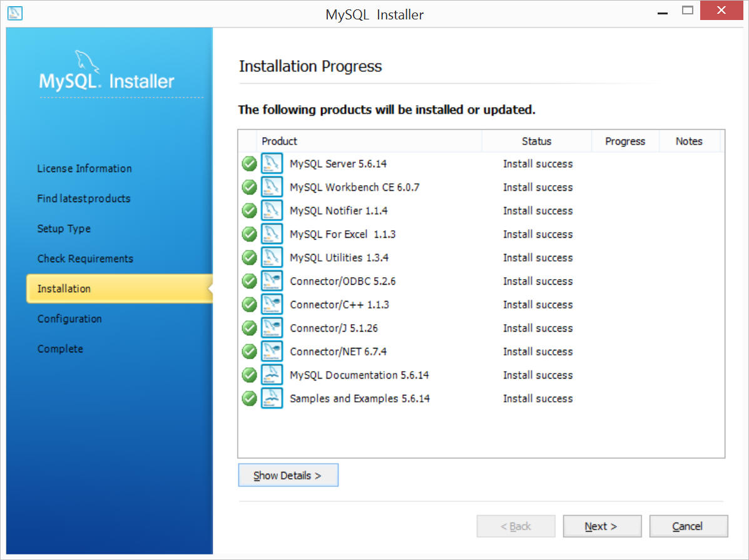Close the MySQL Installer window
This screenshot has width=749, height=560.
(x=721, y=11)
